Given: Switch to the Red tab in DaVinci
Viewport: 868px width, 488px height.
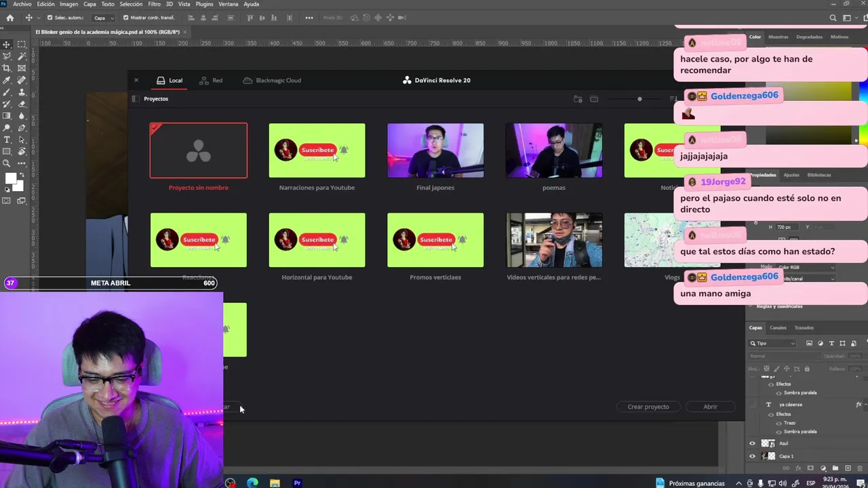Looking at the screenshot, I should pos(211,81).
